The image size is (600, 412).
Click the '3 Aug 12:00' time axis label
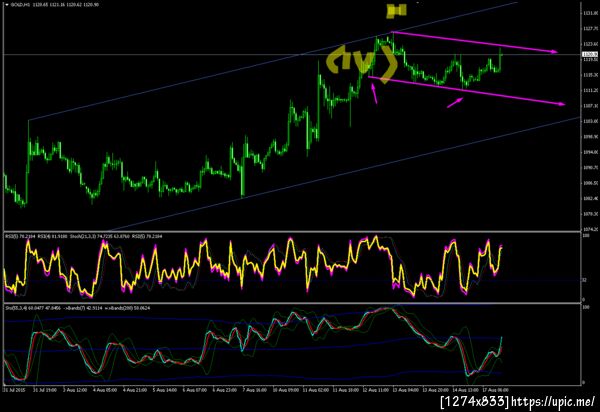pyautogui.click(x=75, y=390)
